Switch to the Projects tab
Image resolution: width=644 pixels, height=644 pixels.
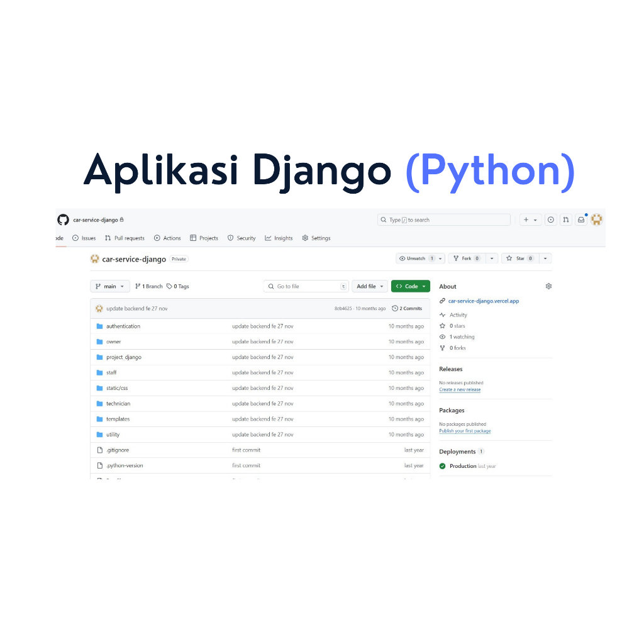(204, 238)
